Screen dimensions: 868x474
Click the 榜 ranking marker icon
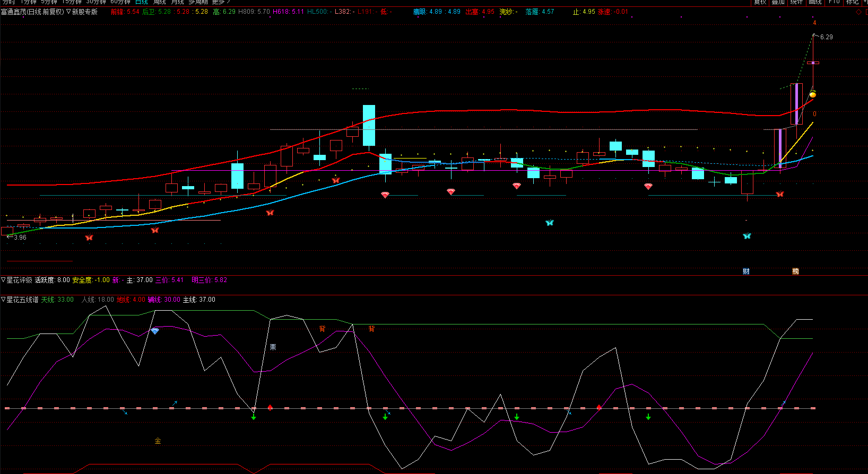(795, 271)
